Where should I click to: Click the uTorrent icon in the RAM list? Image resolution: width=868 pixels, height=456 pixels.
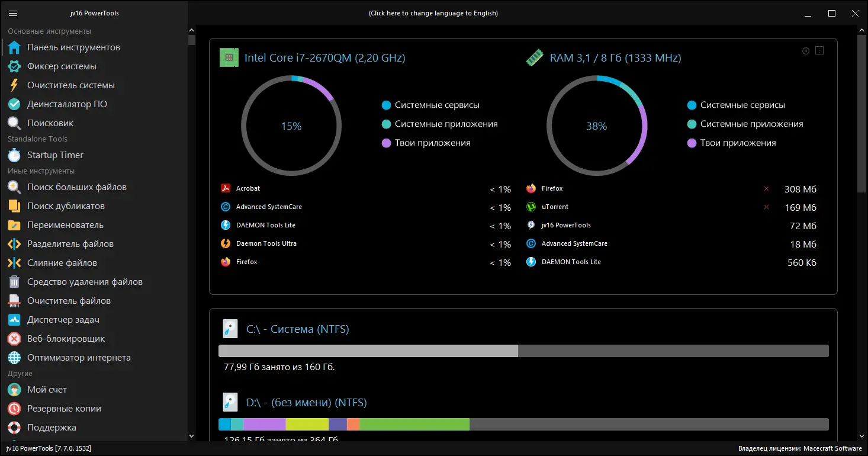(x=531, y=207)
